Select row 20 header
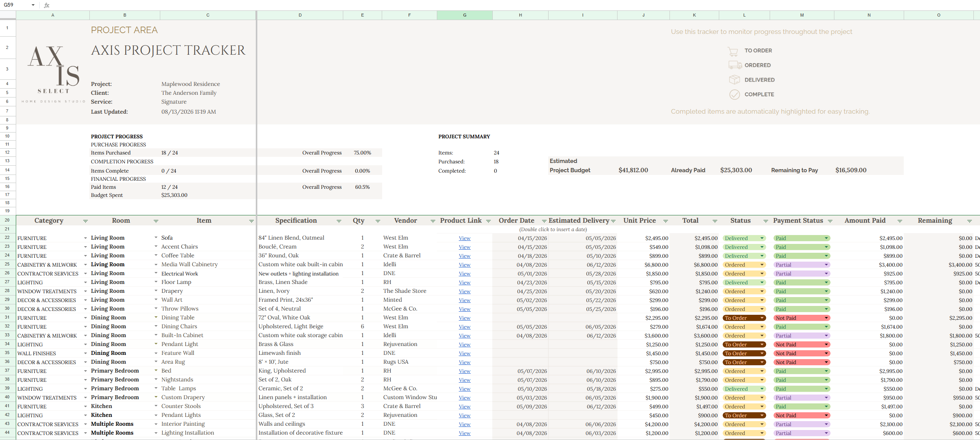Image resolution: width=980 pixels, height=440 pixels. click(7, 220)
